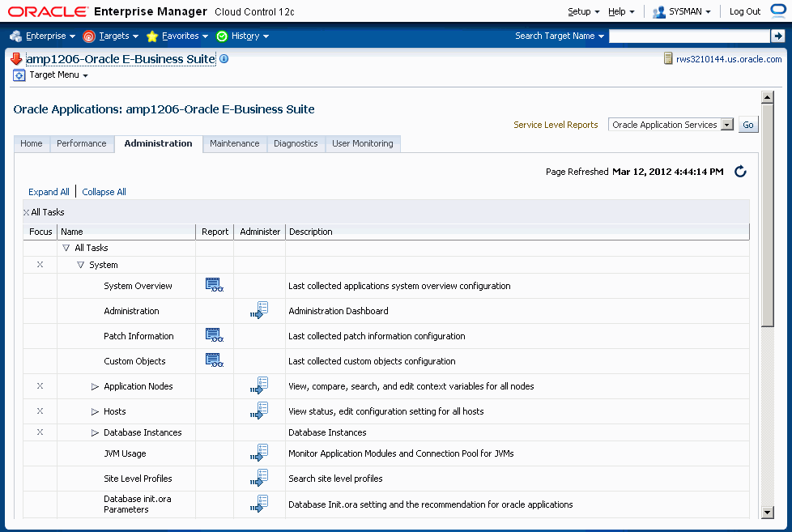
Task: Click the red down-status arrow icon
Action: click(16, 59)
